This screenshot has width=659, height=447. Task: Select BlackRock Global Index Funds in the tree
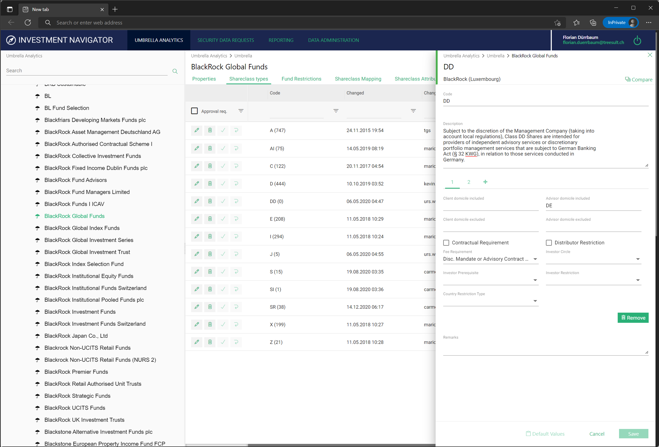pyautogui.click(x=82, y=228)
